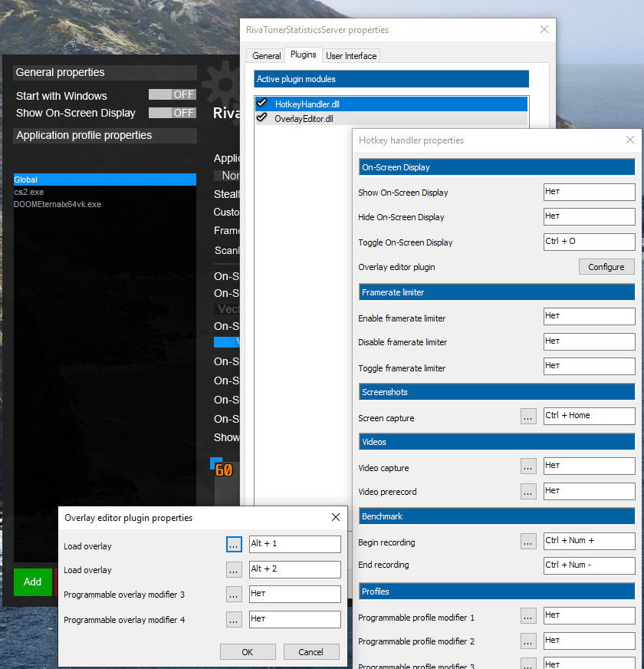
Task: Toggle Start with Windows switch
Action: pos(172,94)
